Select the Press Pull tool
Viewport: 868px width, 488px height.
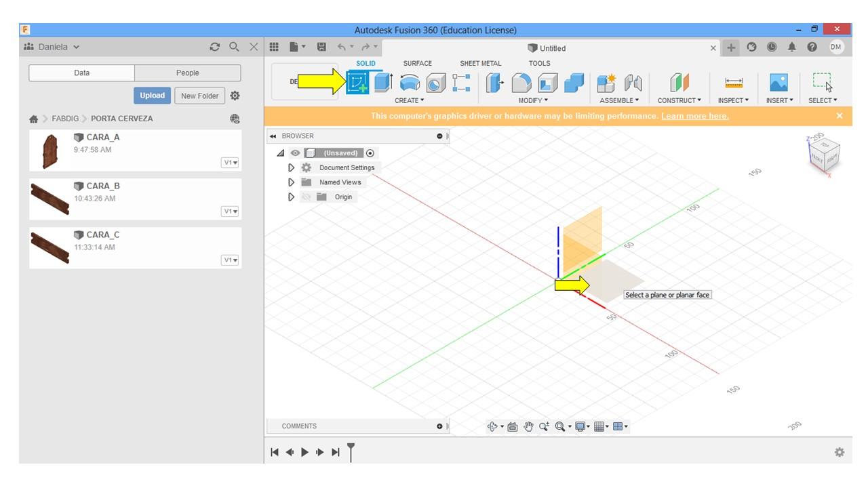[495, 83]
